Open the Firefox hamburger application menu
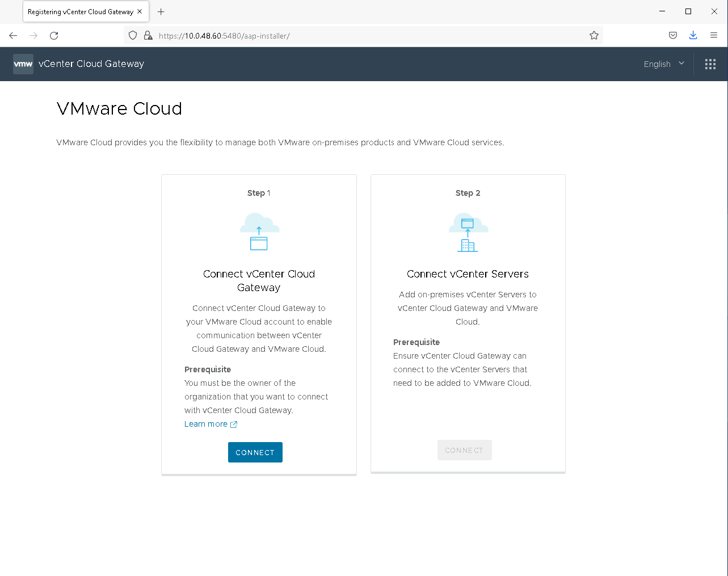The image size is (728, 576). click(x=713, y=35)
